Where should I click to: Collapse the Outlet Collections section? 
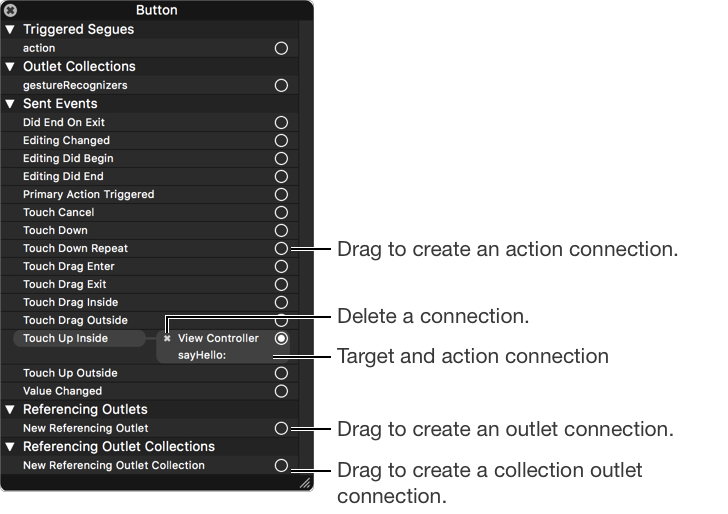click(10, 67)
